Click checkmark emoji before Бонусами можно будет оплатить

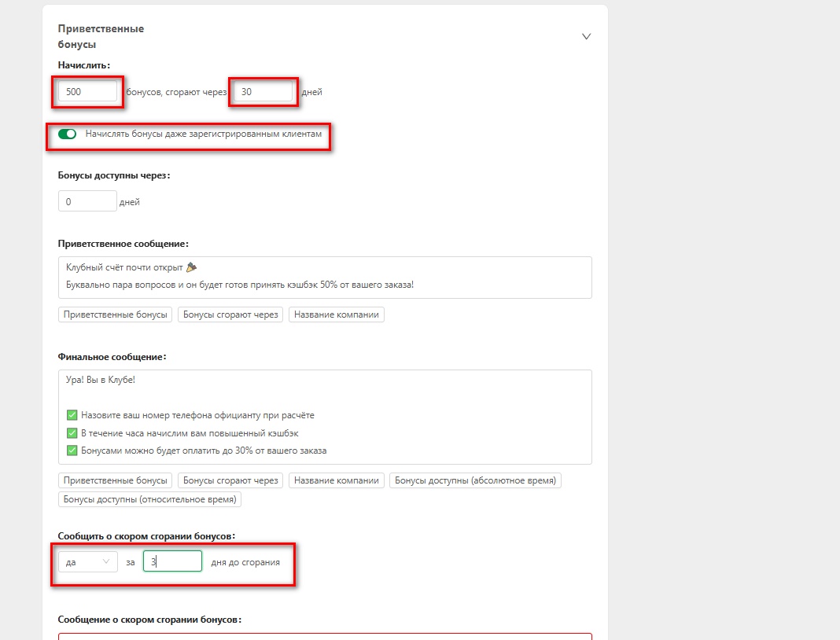coord(72,451)
